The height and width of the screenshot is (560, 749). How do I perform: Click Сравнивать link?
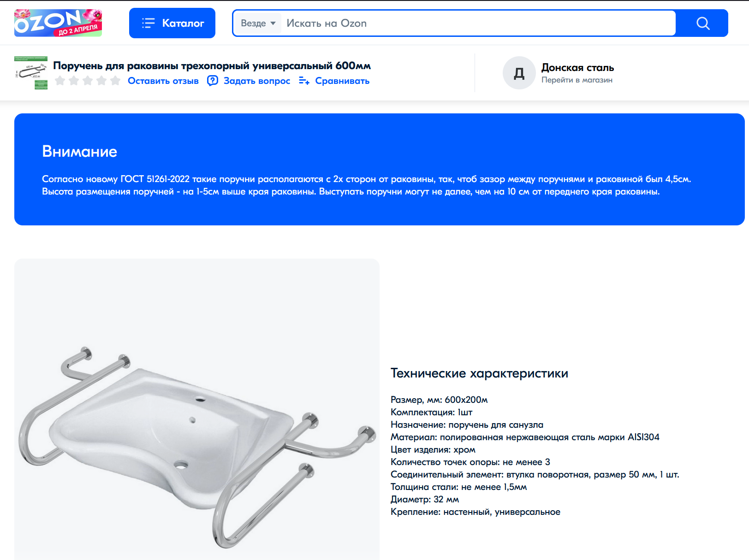pyautogui.click(x=342, y=81)
